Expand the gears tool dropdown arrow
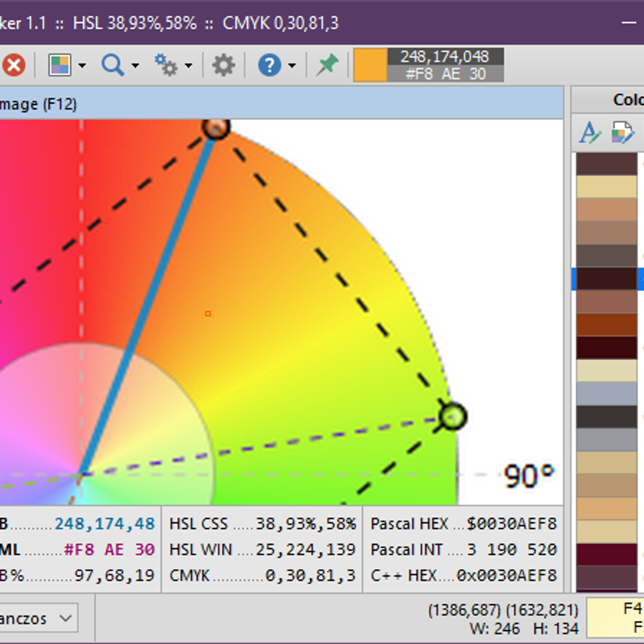Screen dimensions: 644x644 [x=188, y=66]
